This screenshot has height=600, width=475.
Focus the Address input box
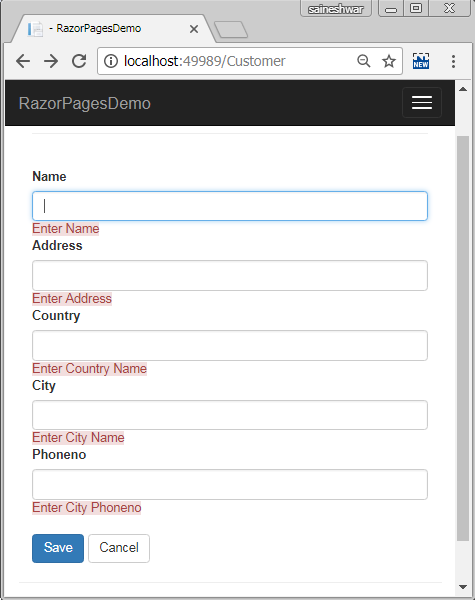pos(230,276)
